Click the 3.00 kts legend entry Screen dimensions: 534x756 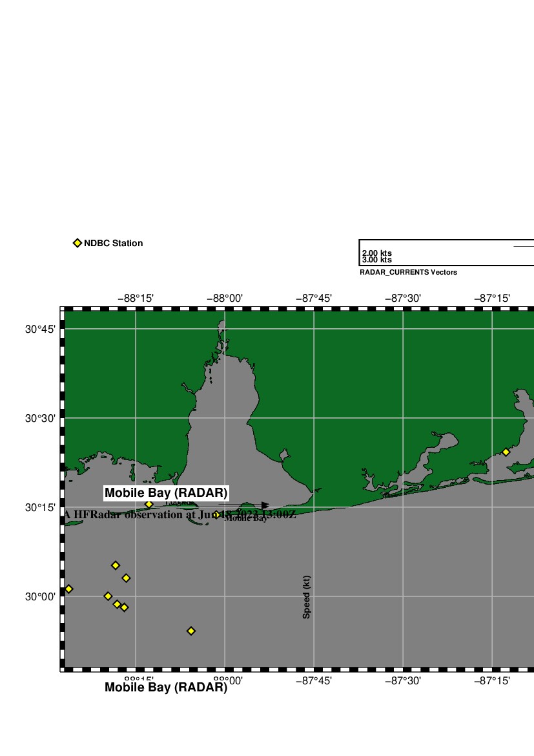[377, 260]
